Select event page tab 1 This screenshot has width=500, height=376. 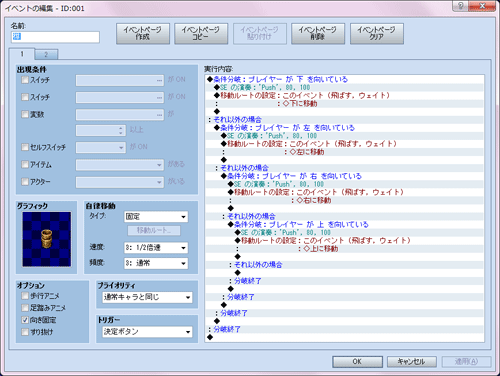pyautogui.click(x=22, y=54)
